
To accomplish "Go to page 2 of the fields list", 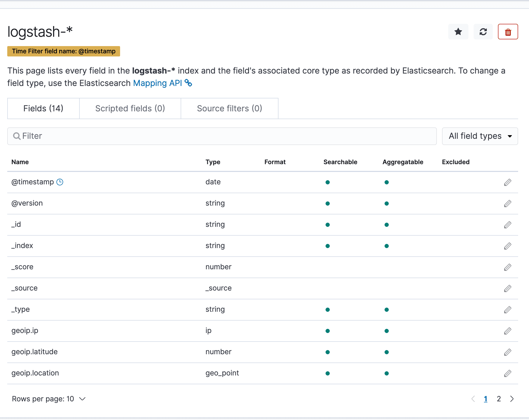I will [499, 399].
